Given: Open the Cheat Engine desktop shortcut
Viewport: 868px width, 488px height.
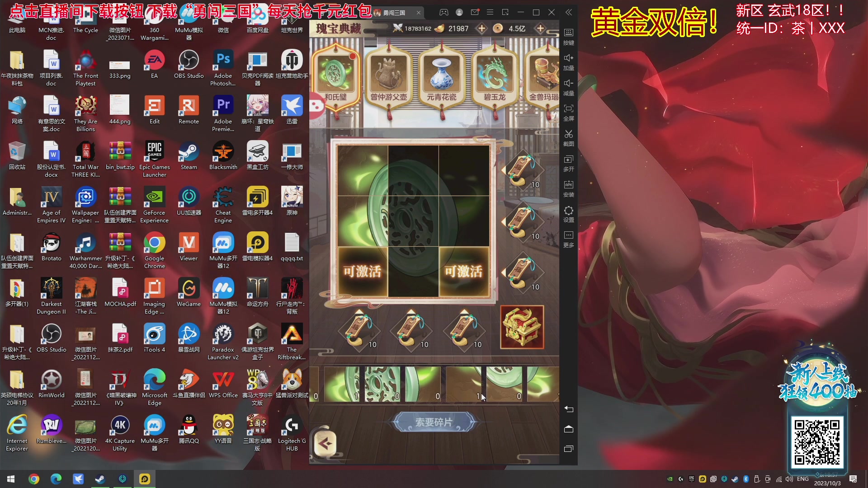Looking at the screenshot, I should (x=223, y=206).
